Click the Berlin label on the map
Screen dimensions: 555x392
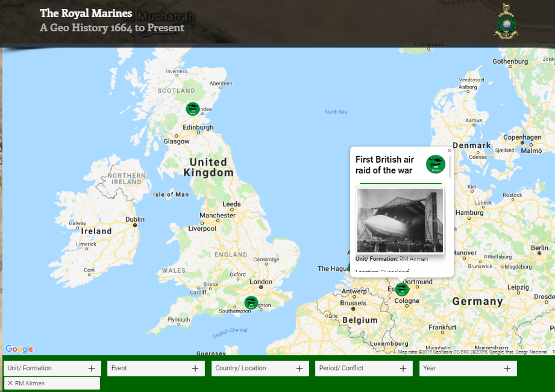[x=539, y=247]
